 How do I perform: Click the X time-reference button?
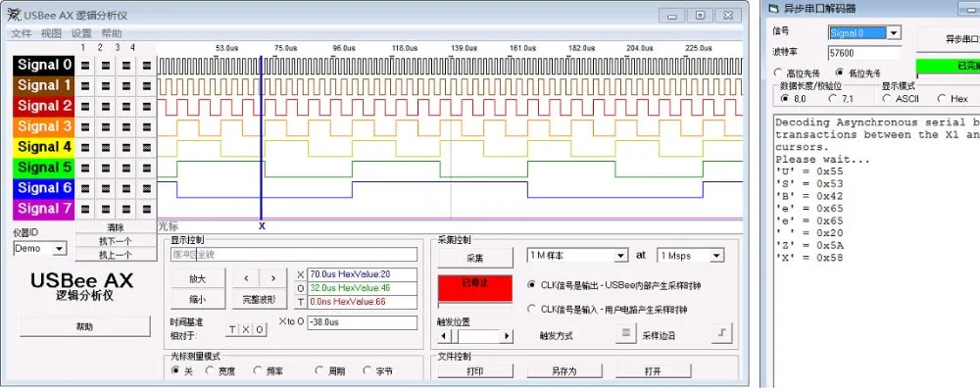click(246, 329)
